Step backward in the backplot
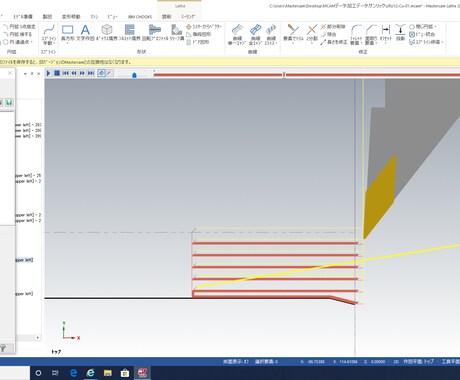Viewport: 460px width, 380px height. click(x=74, y=73)
